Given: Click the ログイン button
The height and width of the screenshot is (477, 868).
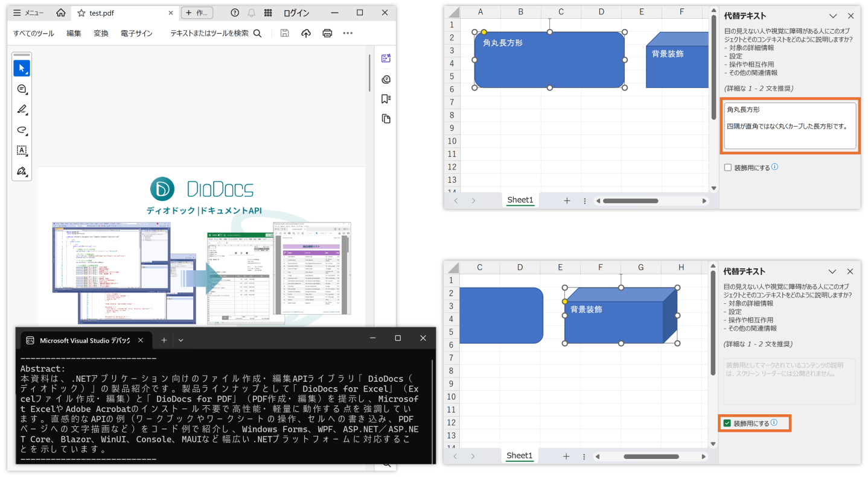Looking at the screenshot, I should 296,13.
